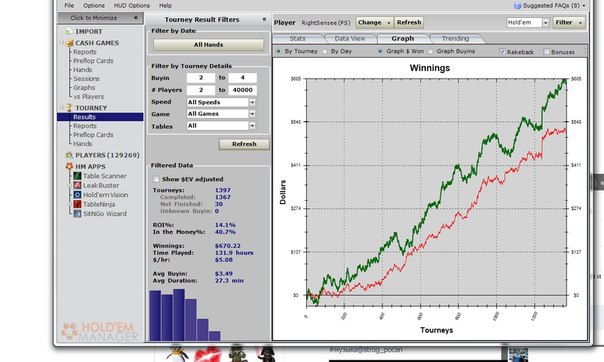
Task: Enable the Bonuses checkbox
Action: coord(546,52)
